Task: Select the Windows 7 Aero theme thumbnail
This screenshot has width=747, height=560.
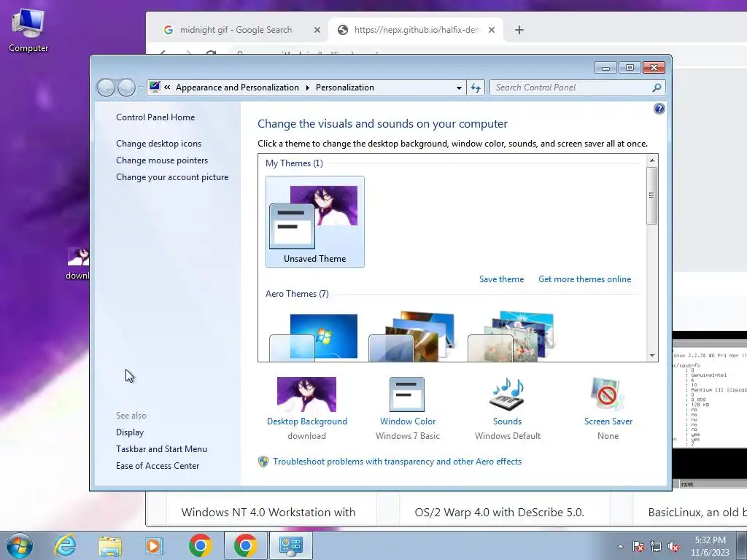Action: [314, 337]
